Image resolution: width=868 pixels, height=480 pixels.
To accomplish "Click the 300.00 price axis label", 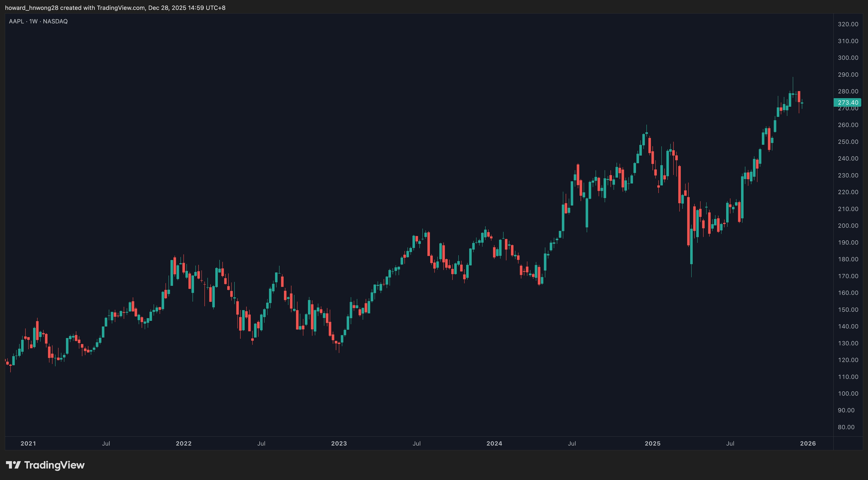I will point(848,58).
